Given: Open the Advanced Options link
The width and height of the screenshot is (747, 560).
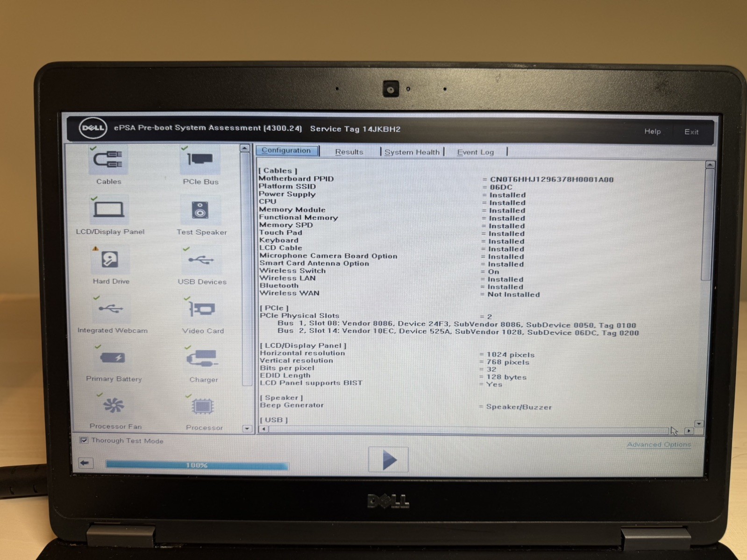Looking at the screenshot, I should point(659,445).
